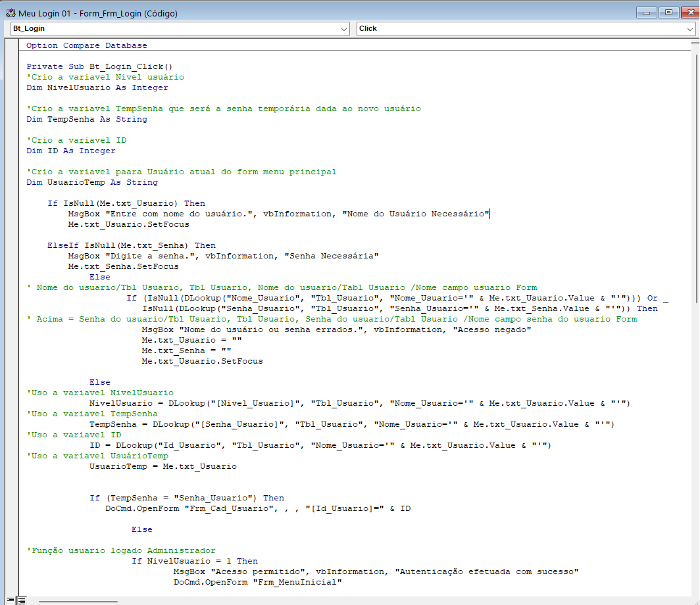Screen dimensions: 700x605
Task: Click the DoCmd.OpenForm "Frm_MenuInicial" line
Action: (257, 583)
